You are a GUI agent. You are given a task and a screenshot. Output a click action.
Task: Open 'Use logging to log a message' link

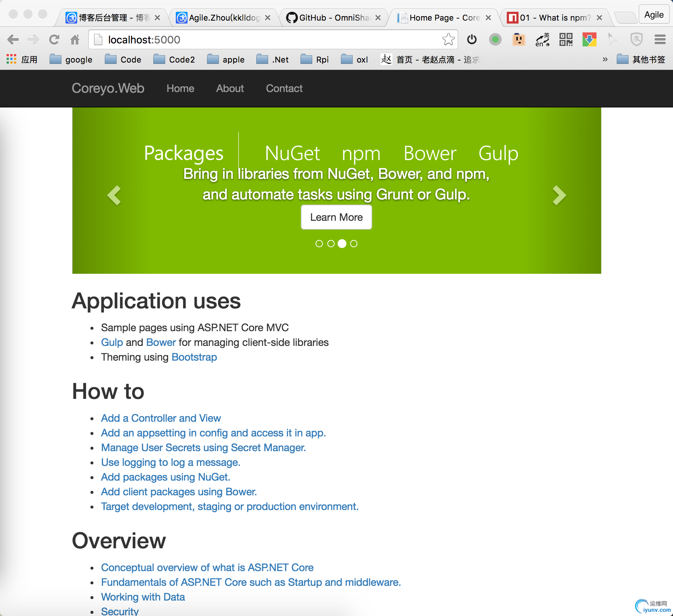(171, 462)
